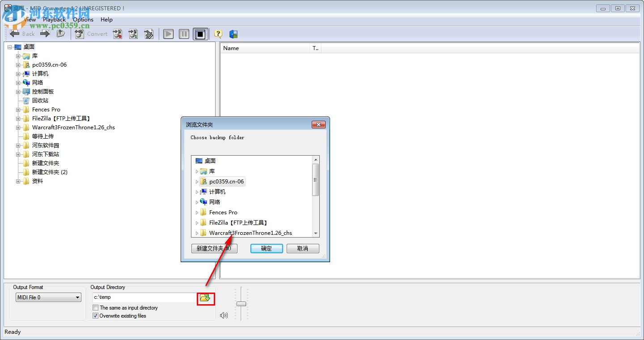The width and height of the screenshot is (644, 340).
Task: Select '河东下载站' folder in main tree
Action: (x=46, y=154)
